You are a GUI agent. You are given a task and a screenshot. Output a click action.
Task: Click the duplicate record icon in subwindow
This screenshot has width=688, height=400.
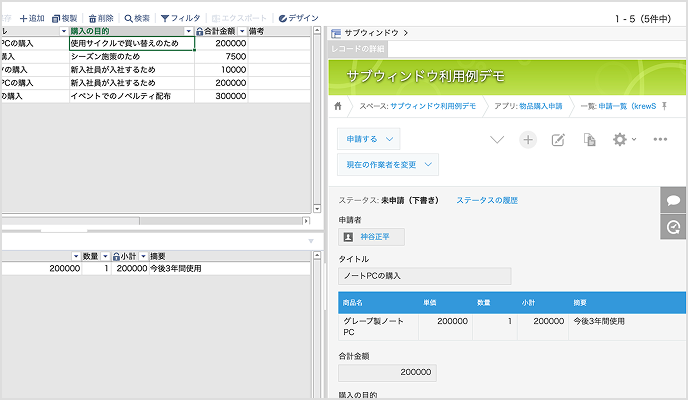pyautogui.click(x=590, y=140)
